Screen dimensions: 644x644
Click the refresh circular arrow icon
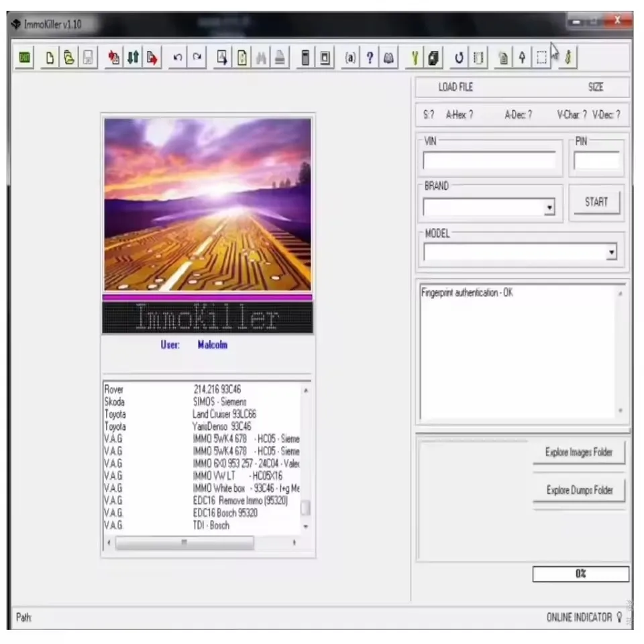point(458,58)
